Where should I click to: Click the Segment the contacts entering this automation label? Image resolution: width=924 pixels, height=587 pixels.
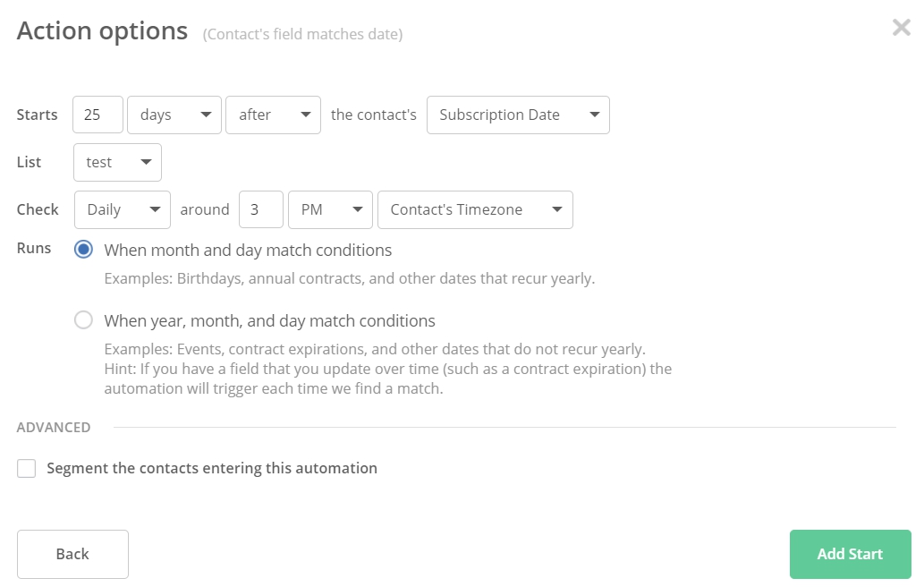[x=212, y=469]
